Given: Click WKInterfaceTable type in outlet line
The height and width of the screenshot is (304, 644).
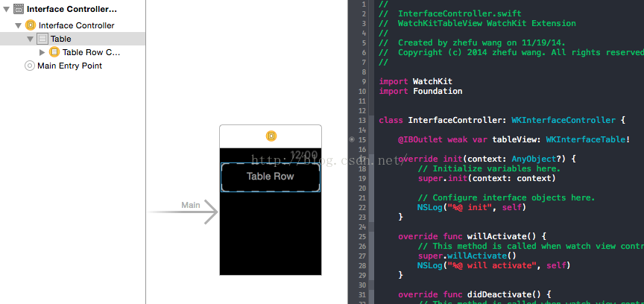Looking at the screenshot, I should [x=585, y=139].
